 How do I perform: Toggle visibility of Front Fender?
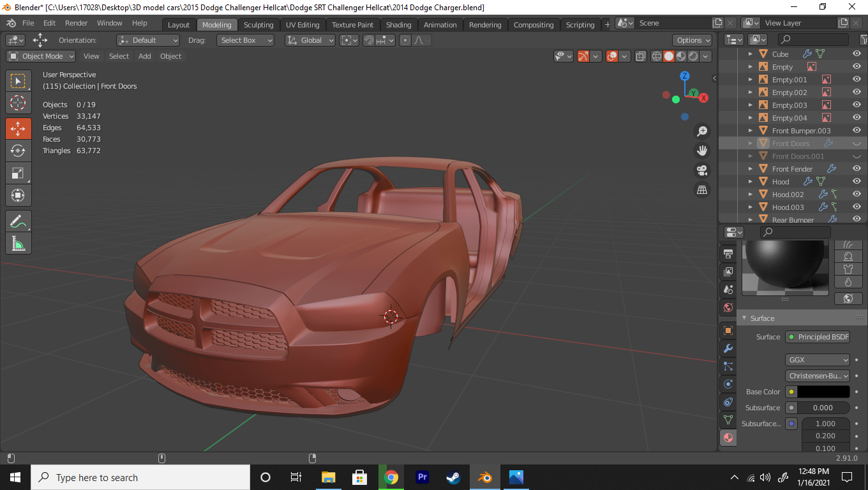tap(857, 169)
